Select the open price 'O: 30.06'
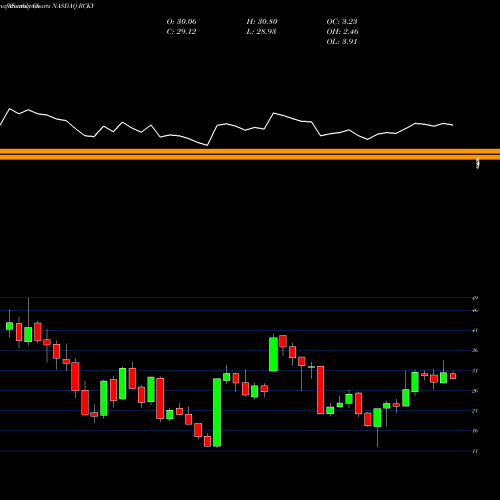500x500 pixels. pyautogui.click(x=181, y=22)
